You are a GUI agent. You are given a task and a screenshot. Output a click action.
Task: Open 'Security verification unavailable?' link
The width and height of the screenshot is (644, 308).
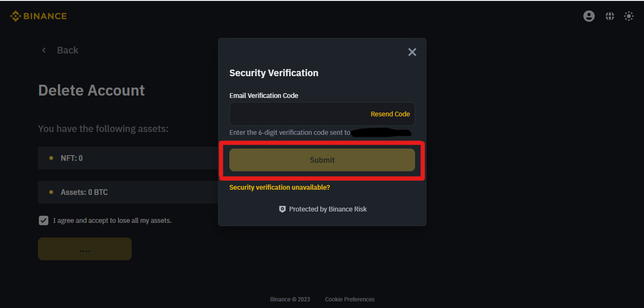pyautogui.click(x=280, y=187)
